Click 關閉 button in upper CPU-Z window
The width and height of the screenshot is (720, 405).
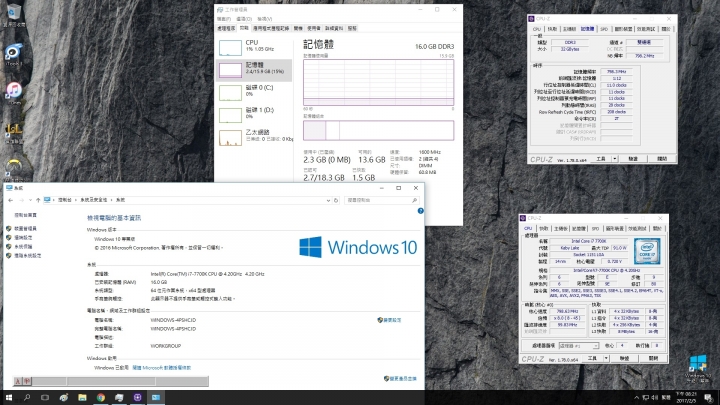click(x=662, y=158)
